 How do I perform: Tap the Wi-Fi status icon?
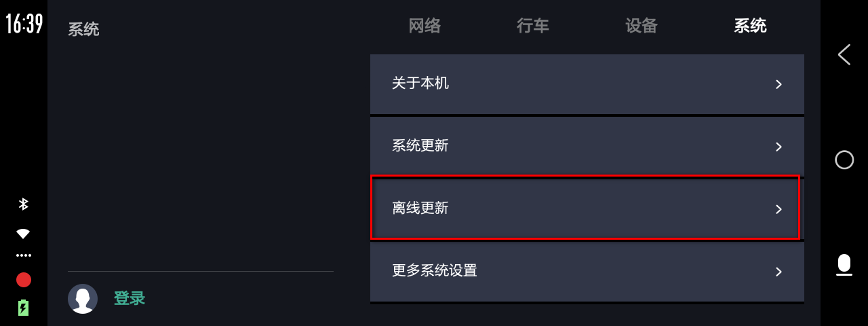(23, 234)
